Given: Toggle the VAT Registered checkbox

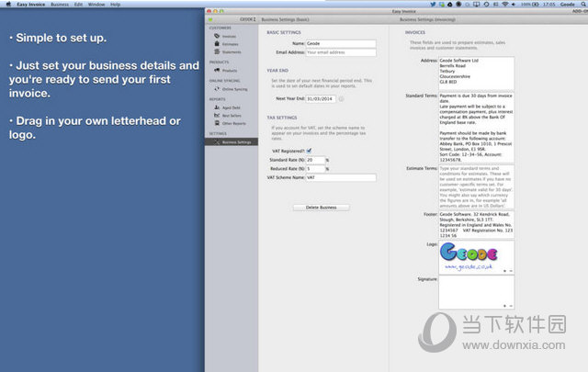Looking at the screenshot, I should click(x=309, y=151).
